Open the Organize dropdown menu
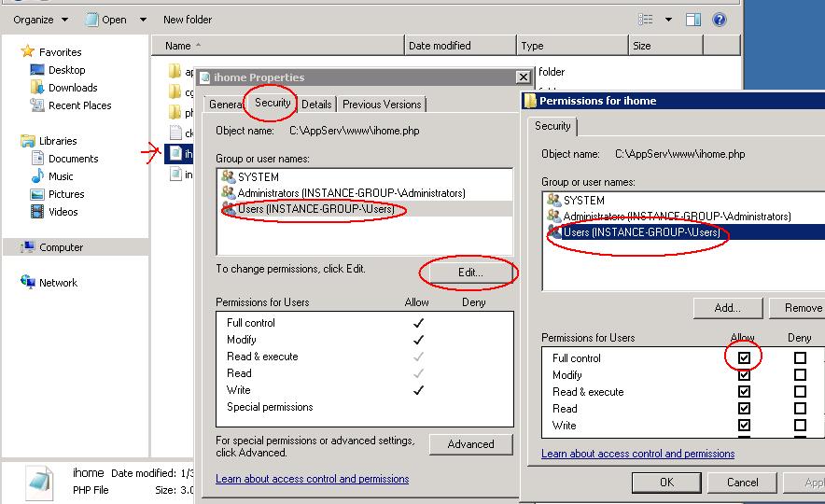Image resolution: width=825 pixels, height=504 pixels. [40, 20]
